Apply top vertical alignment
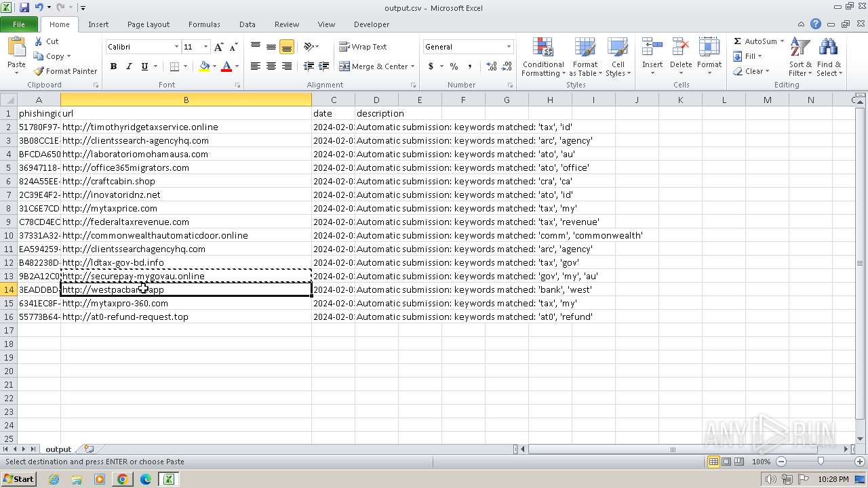Screen dimensions: 868x488 click(256, 47)
